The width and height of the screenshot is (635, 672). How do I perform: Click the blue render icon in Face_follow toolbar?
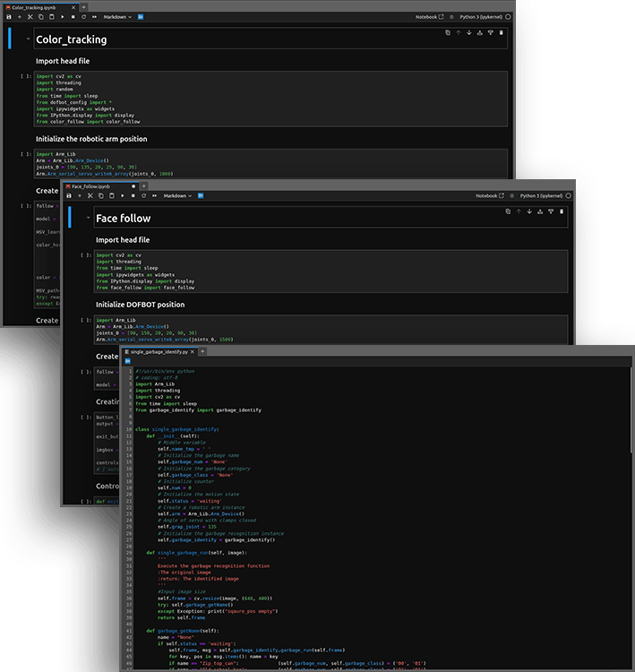[201, 196]
